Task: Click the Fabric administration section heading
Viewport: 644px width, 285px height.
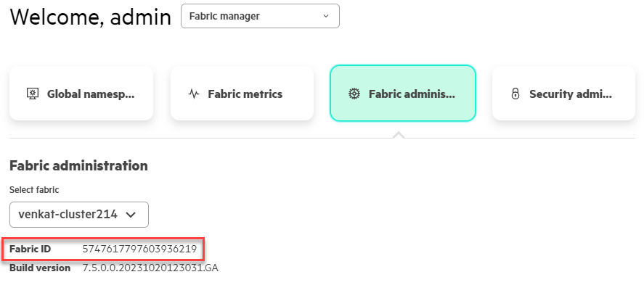Action: (x=78, y=165)
